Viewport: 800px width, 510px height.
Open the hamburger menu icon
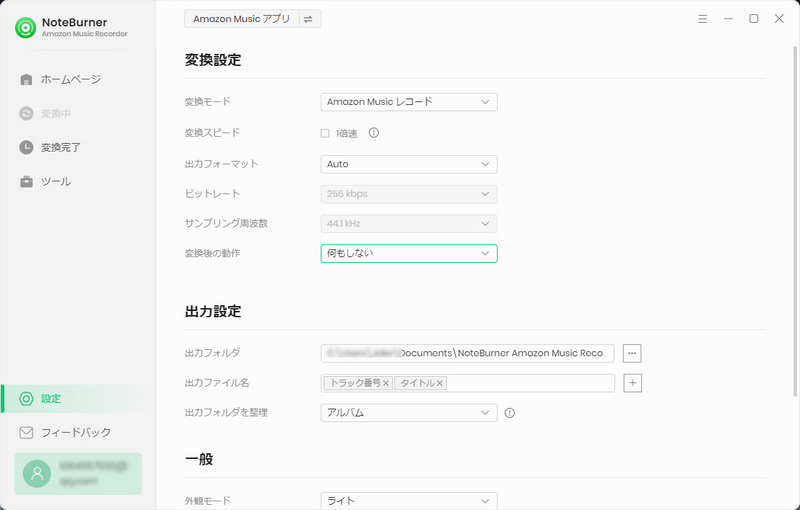703,19
